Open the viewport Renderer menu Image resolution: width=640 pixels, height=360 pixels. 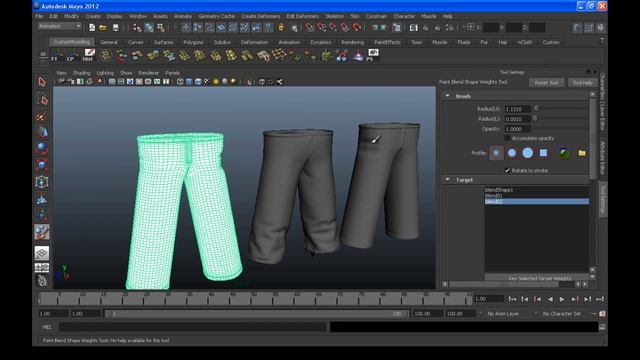(x=149, y=73)
